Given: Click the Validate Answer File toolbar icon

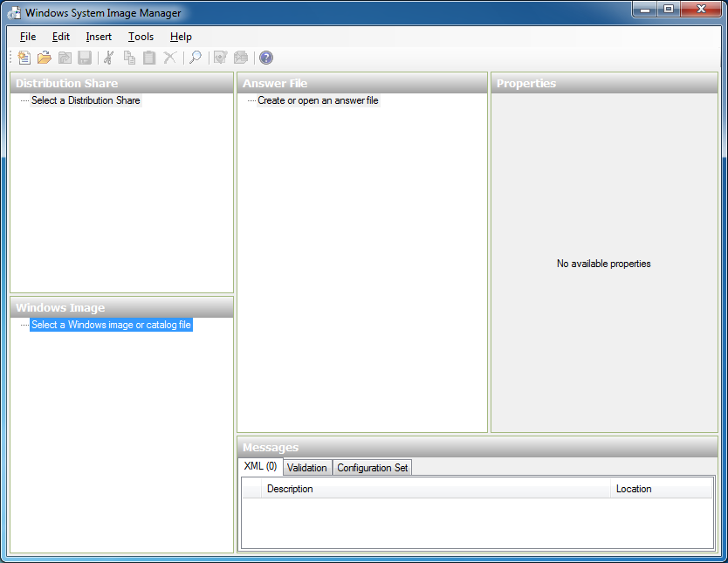Looking at the screenshot, I should click(220, 58).
